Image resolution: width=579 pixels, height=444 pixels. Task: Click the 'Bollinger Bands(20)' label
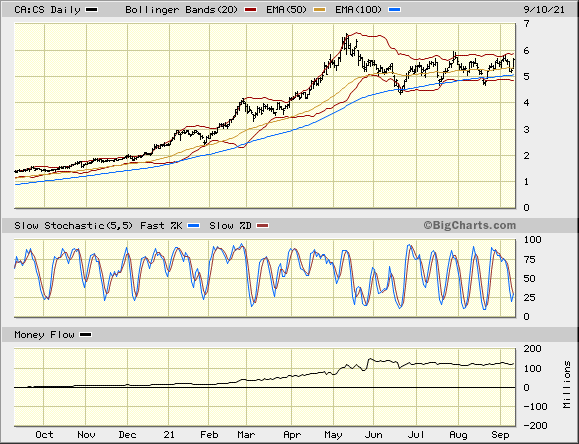click(x=181, y=10)
